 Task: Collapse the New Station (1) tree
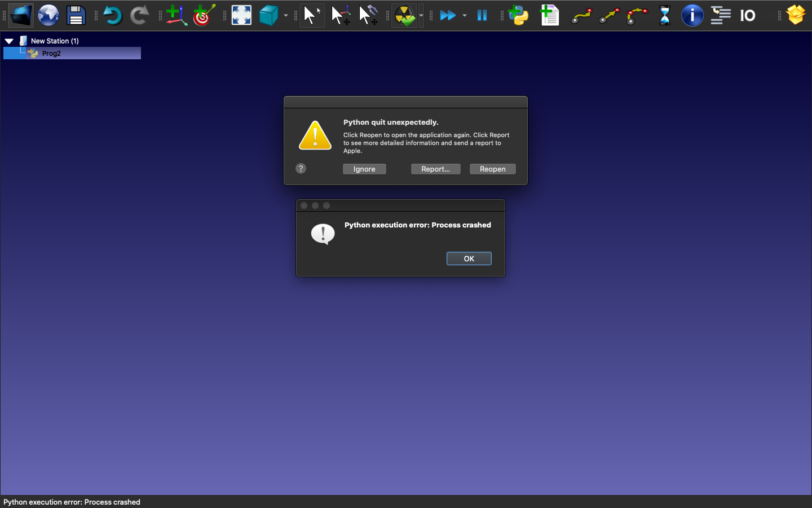point(9,41)
